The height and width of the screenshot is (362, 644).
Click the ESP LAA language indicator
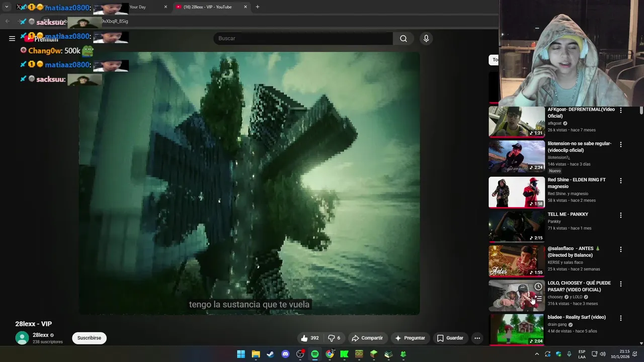(582, 354)
